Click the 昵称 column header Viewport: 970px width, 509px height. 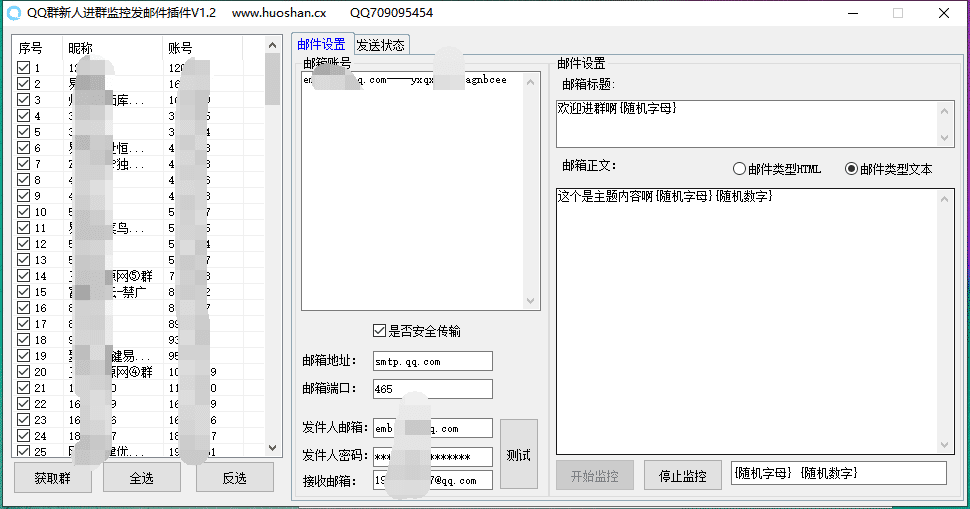113,48
